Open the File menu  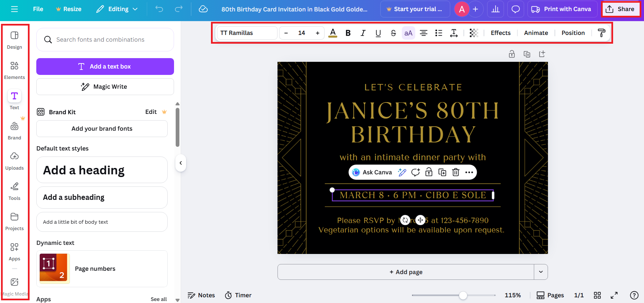tap(38, 9)
